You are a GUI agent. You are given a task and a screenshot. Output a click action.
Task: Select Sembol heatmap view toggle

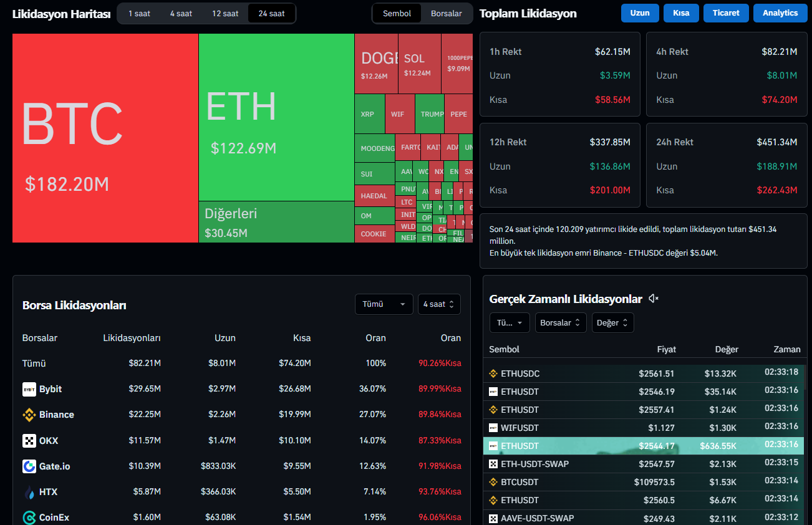pyautogui.click(x=397, y=13)
